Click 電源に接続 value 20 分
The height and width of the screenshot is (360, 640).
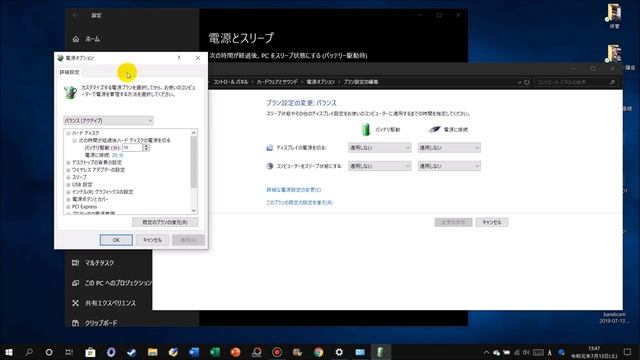pos(117,155)
